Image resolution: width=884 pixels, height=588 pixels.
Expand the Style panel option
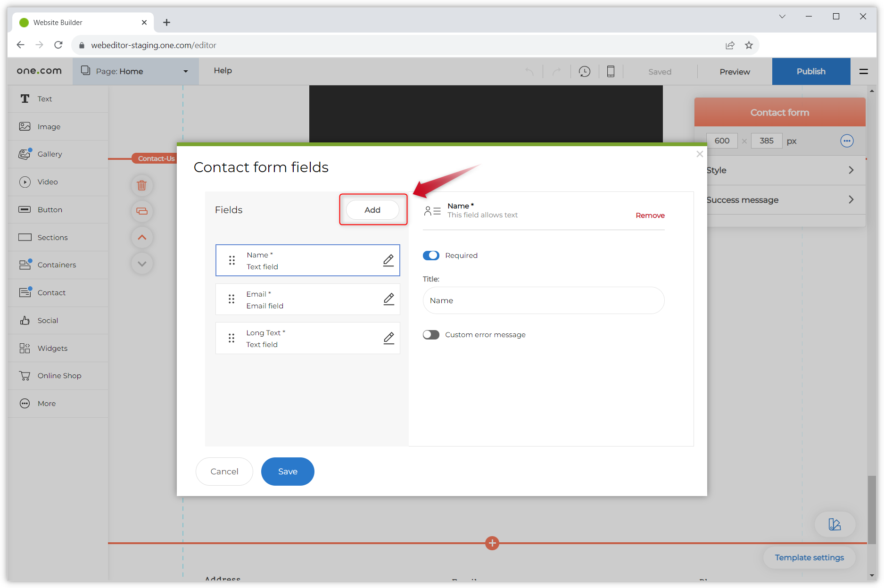pos(780,170)
